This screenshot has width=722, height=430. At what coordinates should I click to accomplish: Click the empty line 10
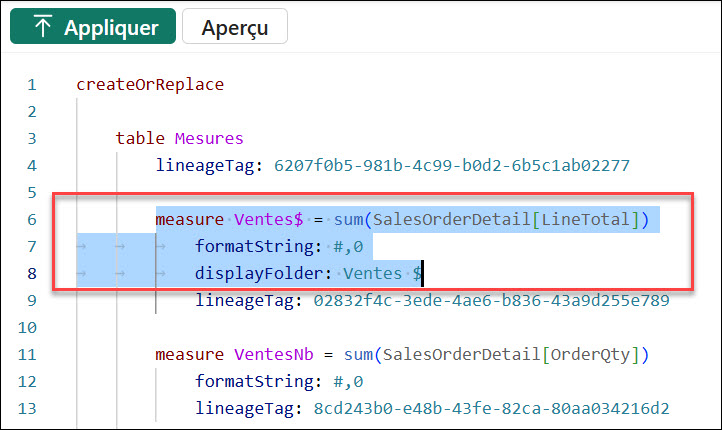[300, 327]
